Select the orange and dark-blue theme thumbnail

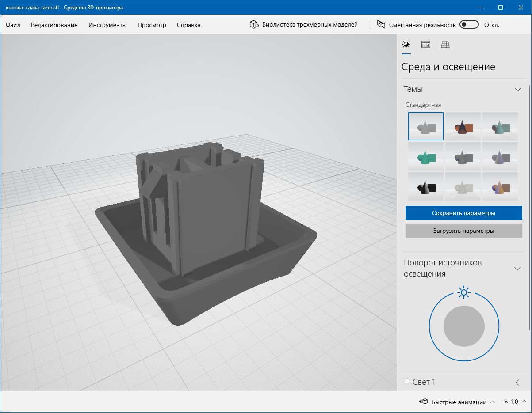pyautogui.click(x=463, y=126)
